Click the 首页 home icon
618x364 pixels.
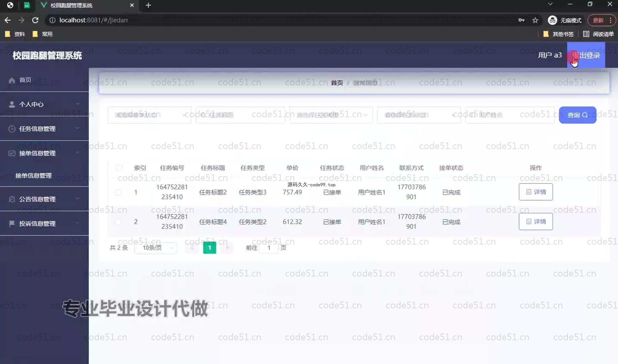pyautogui.click(x=12, y=80)
